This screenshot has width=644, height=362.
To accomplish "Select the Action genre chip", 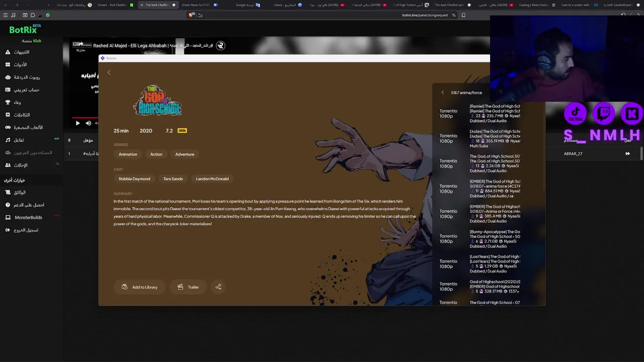I will click(x=156, y=154).
